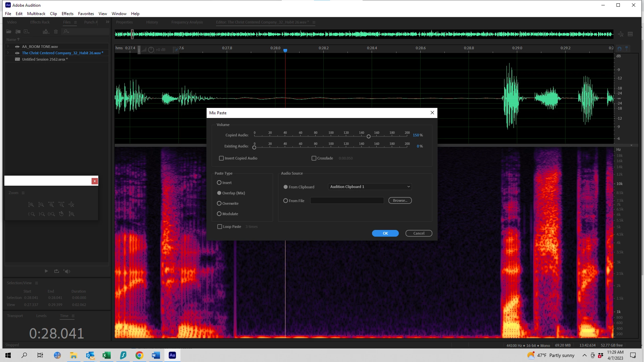The height and width of the screenshot is (362, 644).
Task: Switch to the Frequency Analysis tab
Action: (187, 22)
